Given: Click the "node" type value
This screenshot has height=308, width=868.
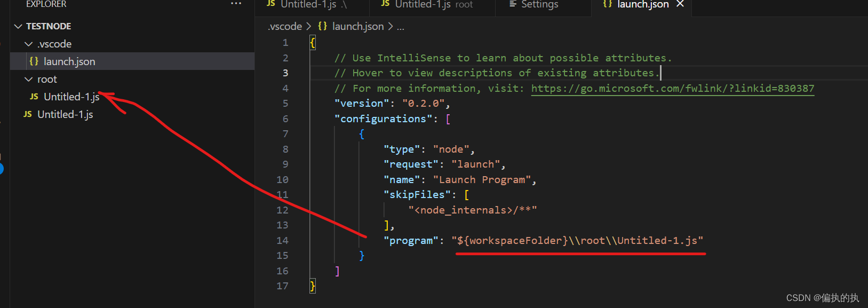Looking at the screenshot, I should click(451, 149).
